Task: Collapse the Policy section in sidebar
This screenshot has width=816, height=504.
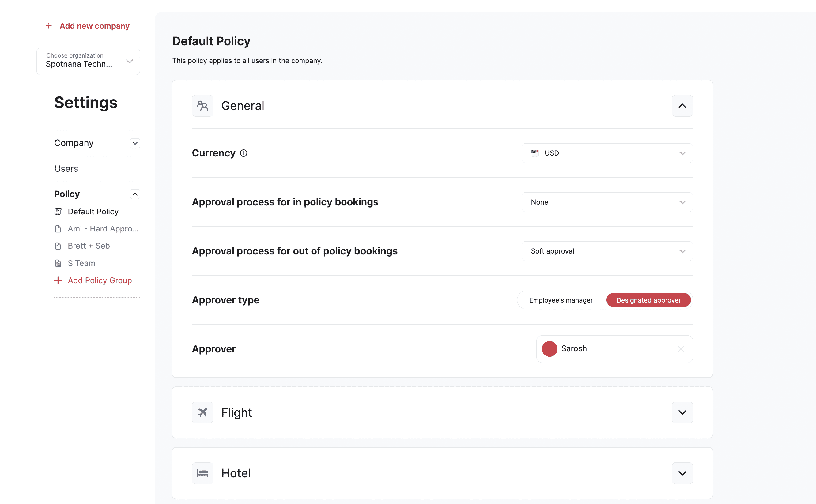Action: coord(135,194)
